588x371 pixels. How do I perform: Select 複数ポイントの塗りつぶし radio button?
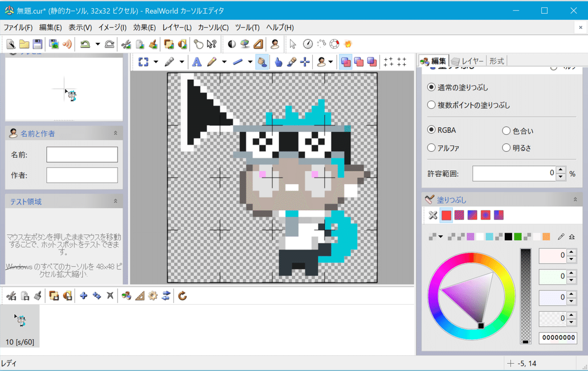tap(431, 105)
